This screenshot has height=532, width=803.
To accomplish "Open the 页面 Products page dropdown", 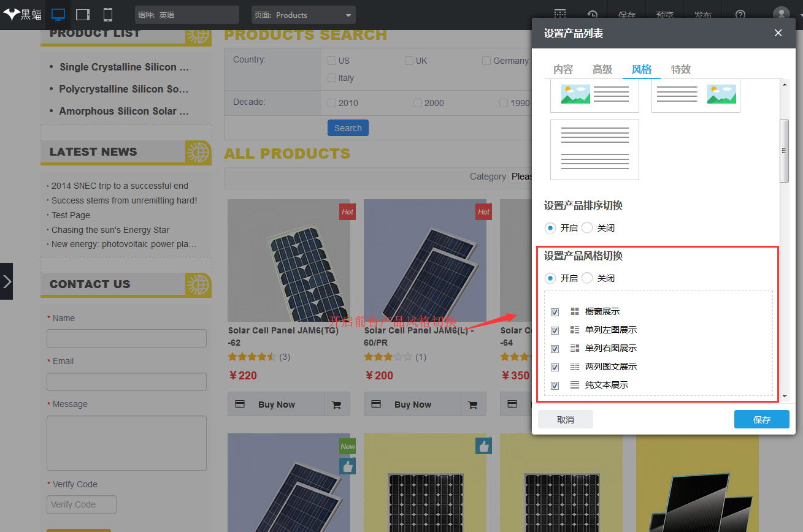I will pyautogui.click(x=303, y=15).
